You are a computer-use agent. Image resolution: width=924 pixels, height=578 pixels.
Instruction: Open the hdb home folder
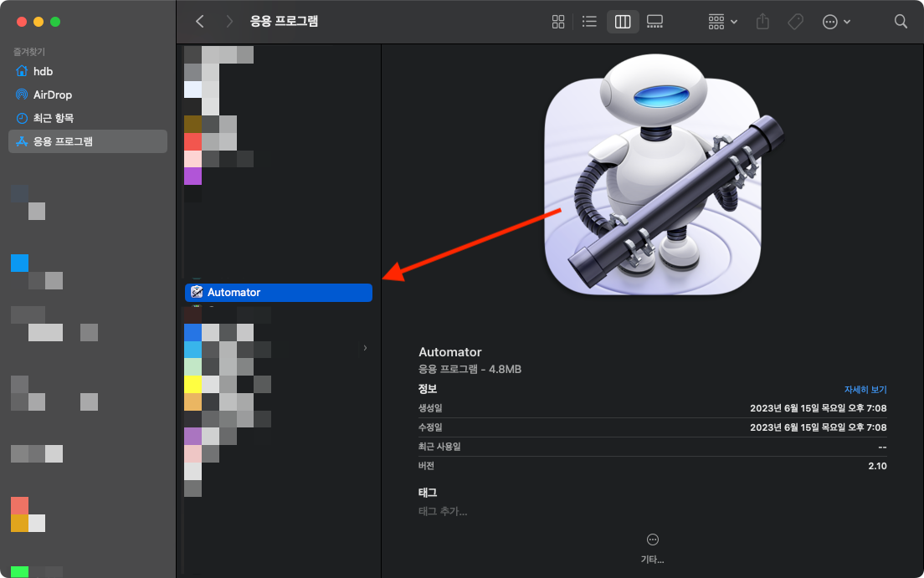point(89,71)
